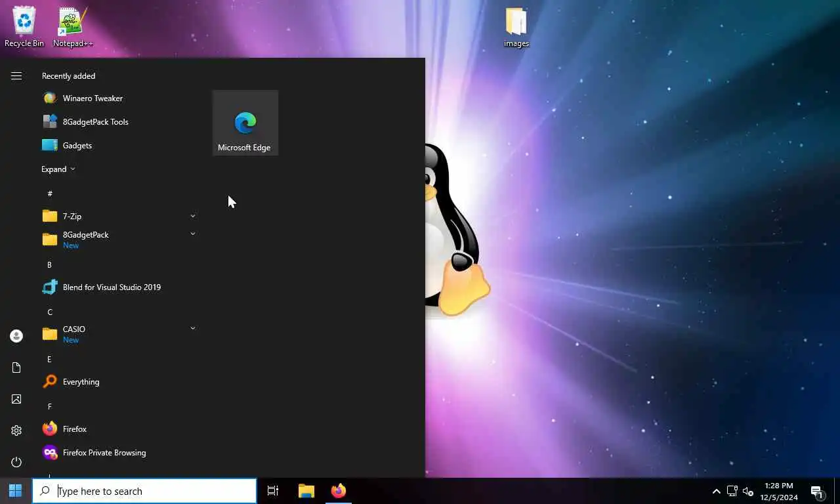Open the 7-Zip folder entry
The width and height of the screenshot is (840, 504).
118,217
